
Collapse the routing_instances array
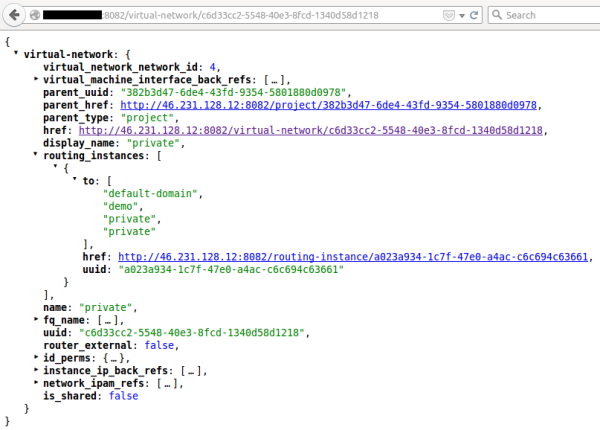click(x=36, y=154)
